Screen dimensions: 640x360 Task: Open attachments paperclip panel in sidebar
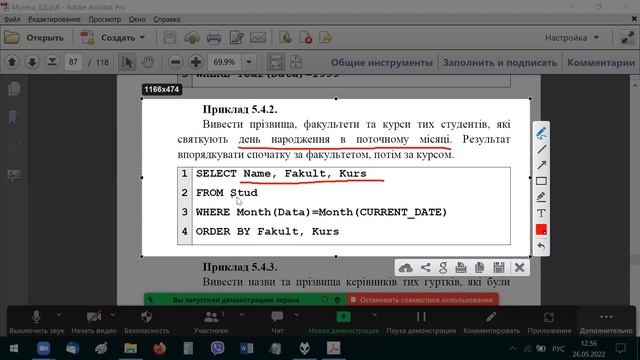(x=14, y=146)
